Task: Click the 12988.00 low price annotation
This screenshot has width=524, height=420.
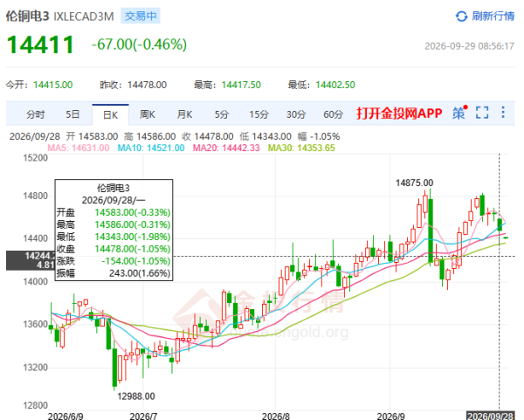Action: pyautogui.click(x=136, y=396)
